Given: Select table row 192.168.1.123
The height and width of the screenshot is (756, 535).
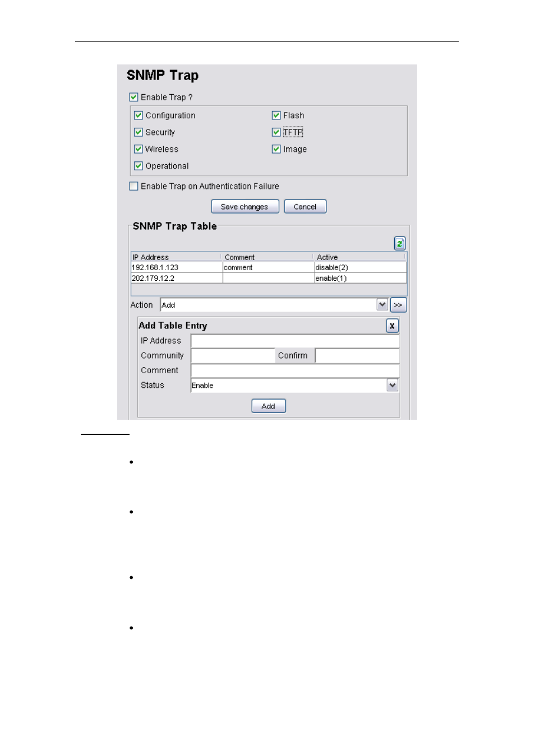Looking at the screenshot, I should (269, 267).
